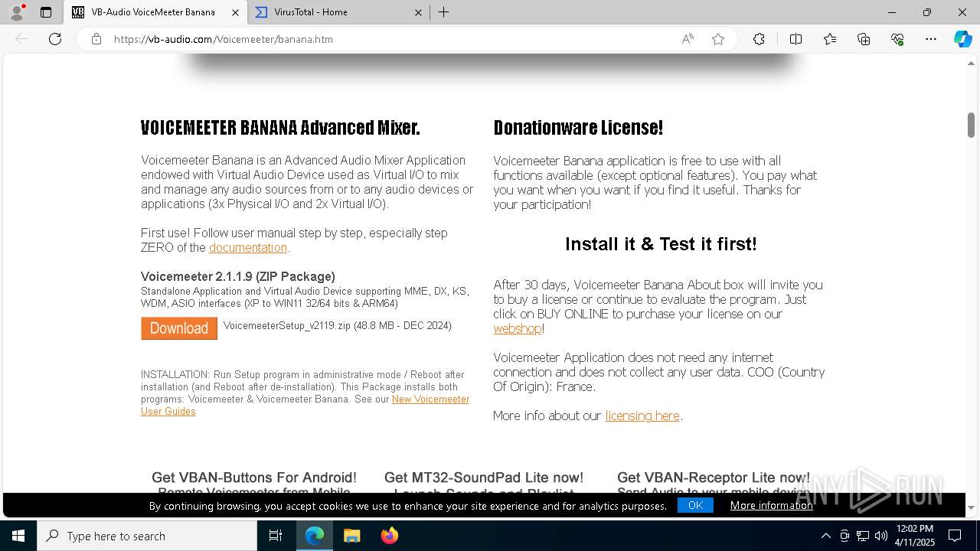Screen dimensions: 980x551
Task: Open the clock showing 12:02 PM
Action: [915, 536]
